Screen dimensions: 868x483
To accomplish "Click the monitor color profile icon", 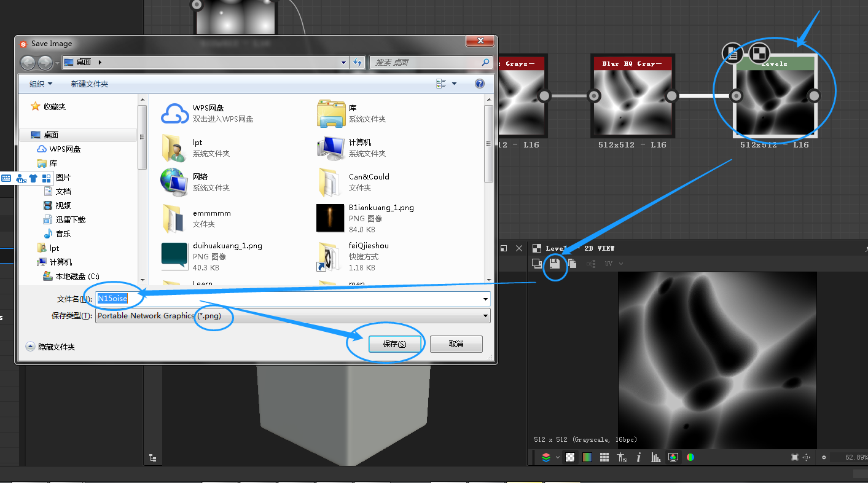I will coord(673,457).
